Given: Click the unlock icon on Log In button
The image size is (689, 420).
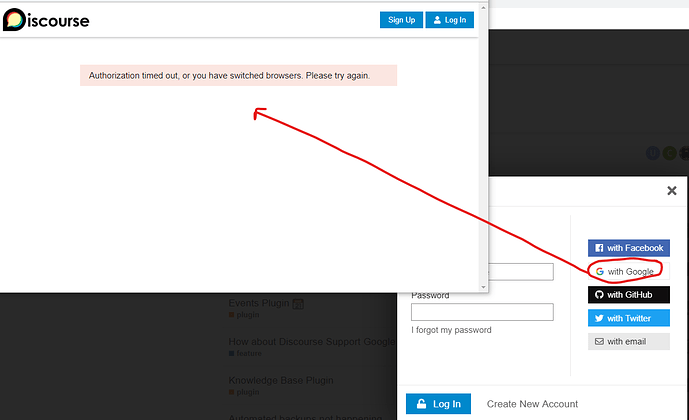Looking at the screenshot, I should coord(421,403).
